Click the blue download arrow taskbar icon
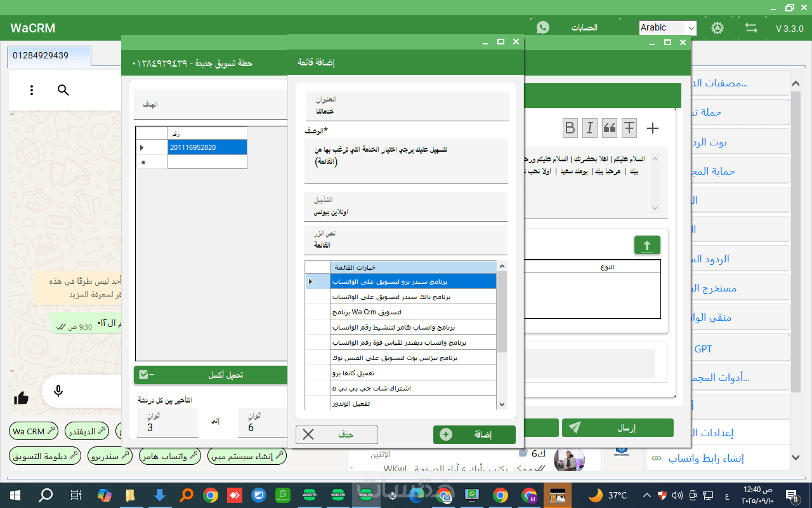The height and width of the screenshot is (508, 812). click(x=159, y=495)
